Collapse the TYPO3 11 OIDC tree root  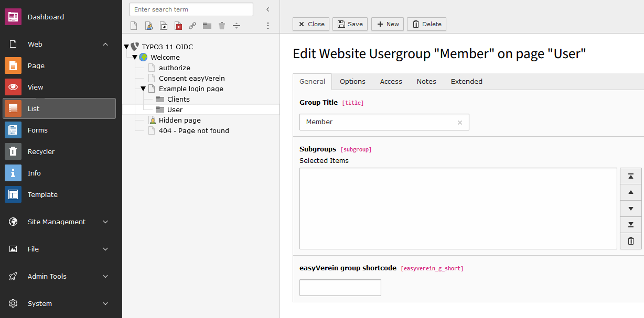(x=126, y=47)
